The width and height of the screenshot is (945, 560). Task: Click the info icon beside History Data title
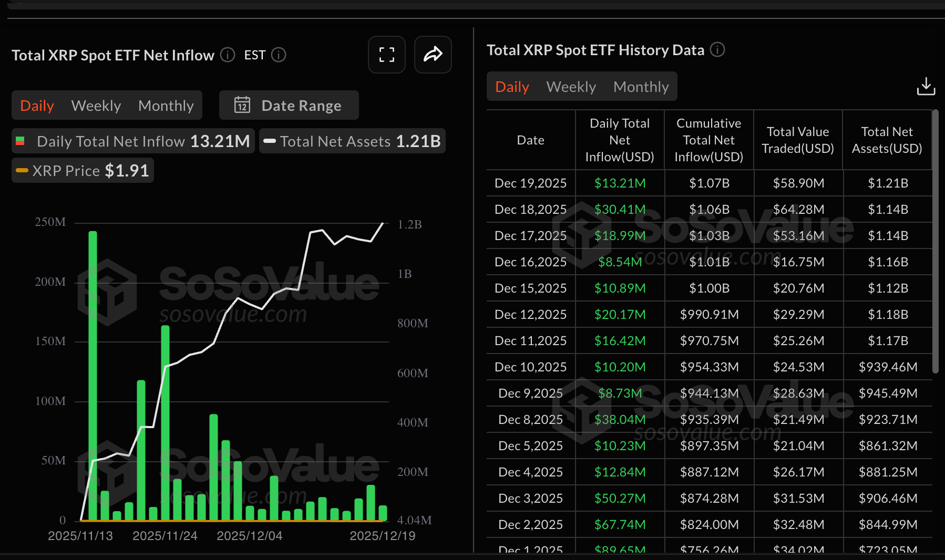coord(717,50)
